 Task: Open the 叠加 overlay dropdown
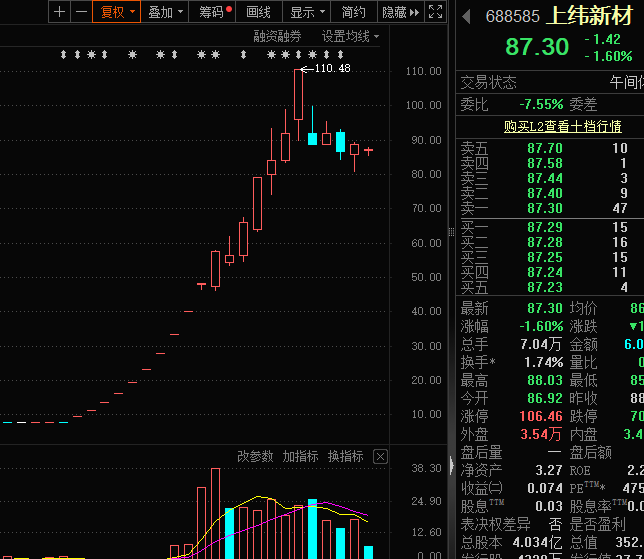[x=165, y=12]
